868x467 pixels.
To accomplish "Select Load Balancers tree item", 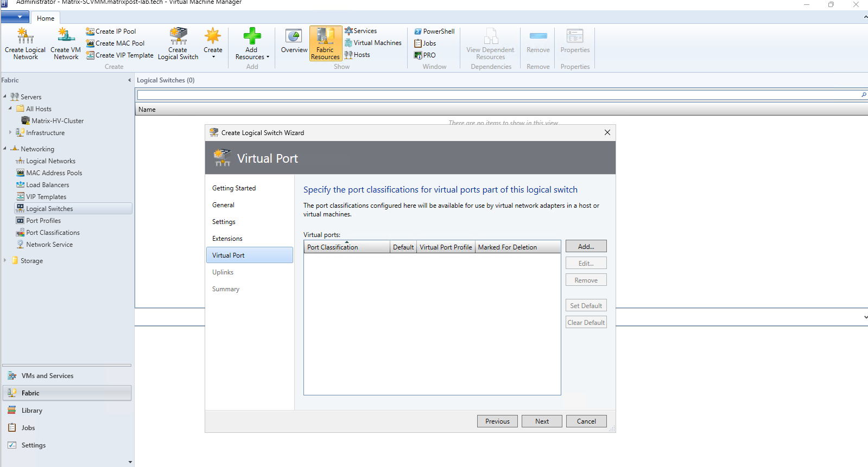I will click(42, 185).
